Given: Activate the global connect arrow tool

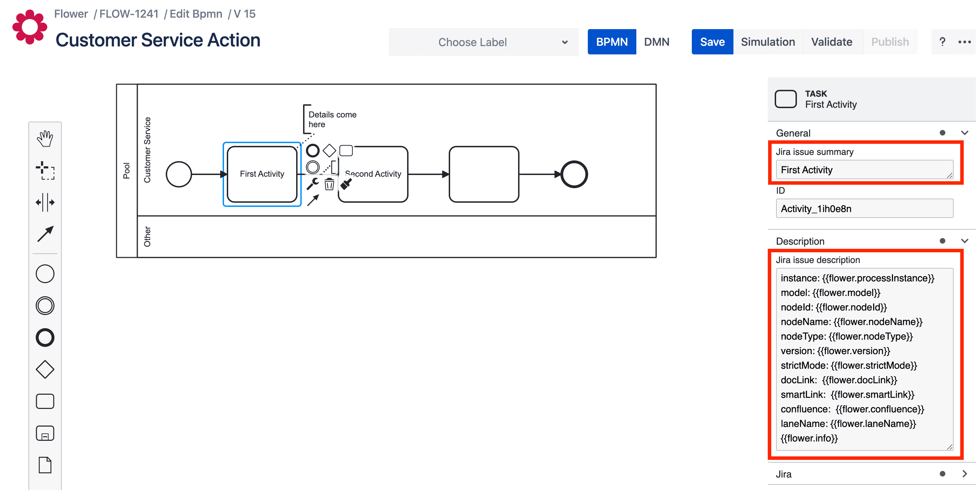Looking at the screenshot, I should pos(45,234).
